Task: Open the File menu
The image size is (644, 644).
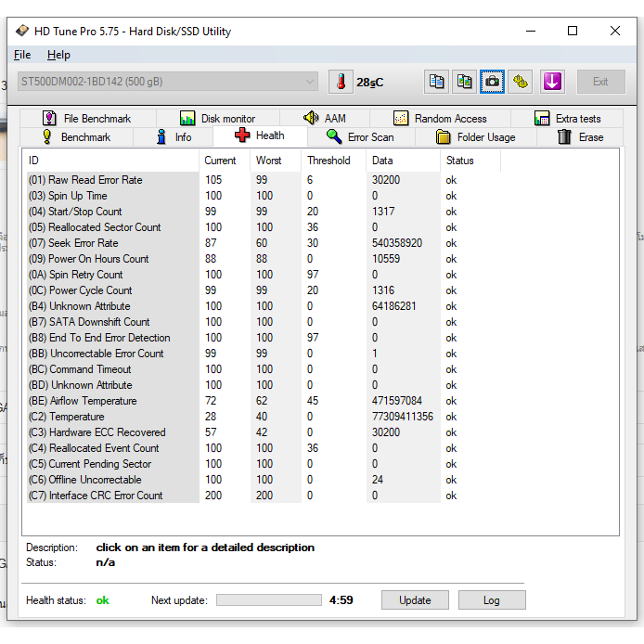Action: tap(22, 55)
